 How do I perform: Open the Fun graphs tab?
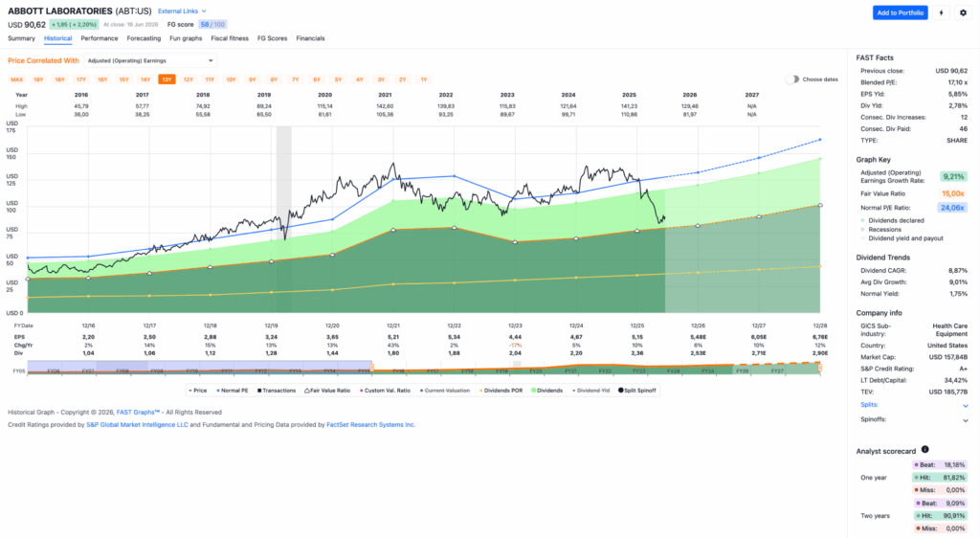(186, 38)
